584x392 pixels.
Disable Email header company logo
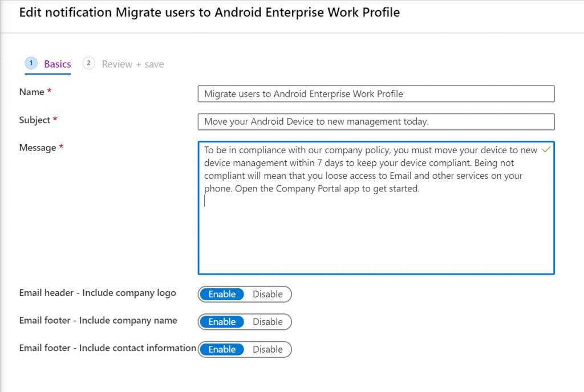click(267, 294)
